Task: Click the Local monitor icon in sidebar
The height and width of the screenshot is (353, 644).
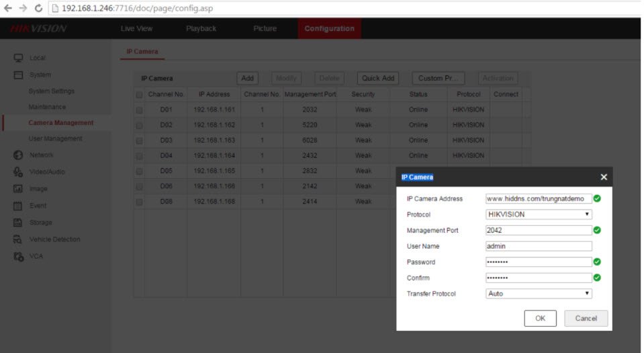Action: (19, 58)
